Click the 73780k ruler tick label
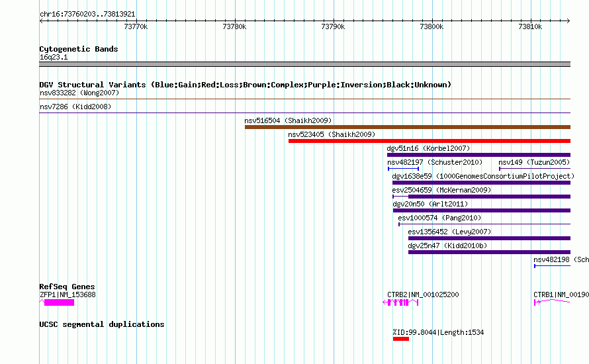Viewport: 589px width, 364px height. click(x=234, y=26)
